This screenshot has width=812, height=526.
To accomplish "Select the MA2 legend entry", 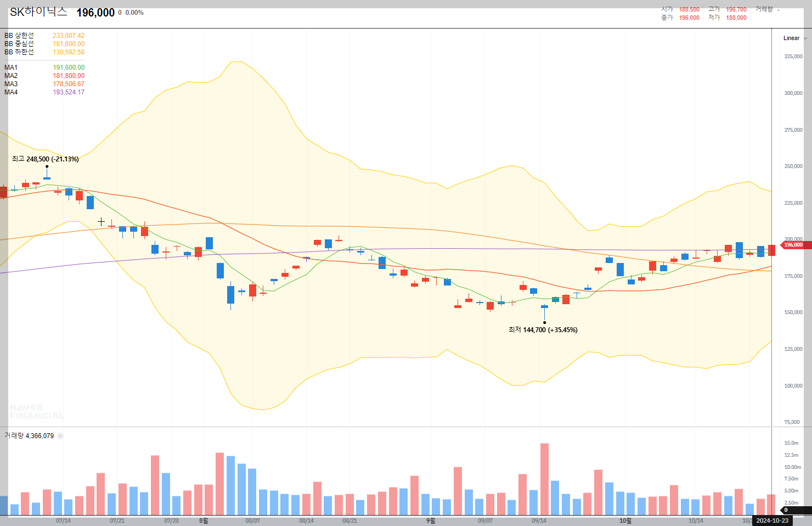I will click(x=11, y=76).
